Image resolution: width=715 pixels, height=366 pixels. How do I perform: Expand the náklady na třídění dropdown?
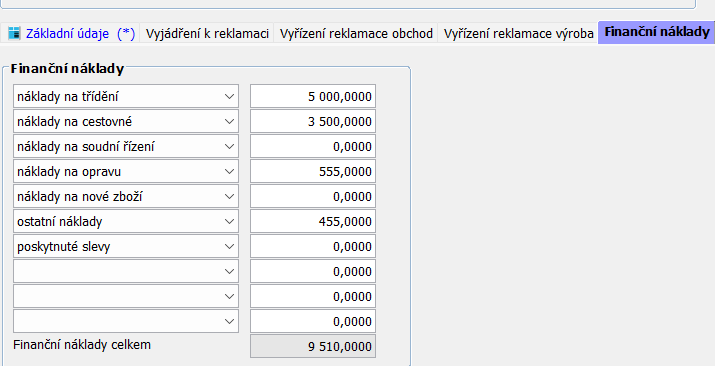229,96
